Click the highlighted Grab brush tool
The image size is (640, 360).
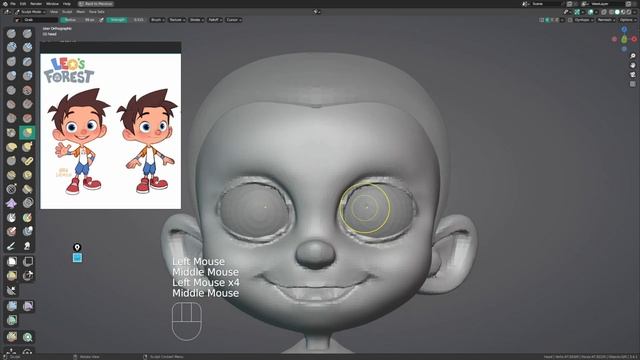pos(27,132)
